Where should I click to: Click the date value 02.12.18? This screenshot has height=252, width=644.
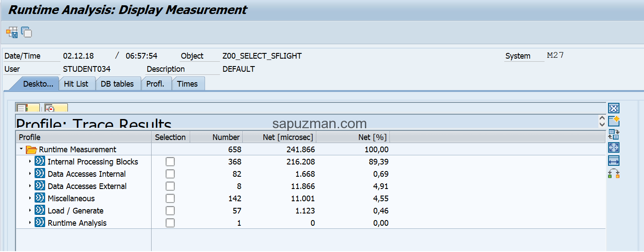78,56
